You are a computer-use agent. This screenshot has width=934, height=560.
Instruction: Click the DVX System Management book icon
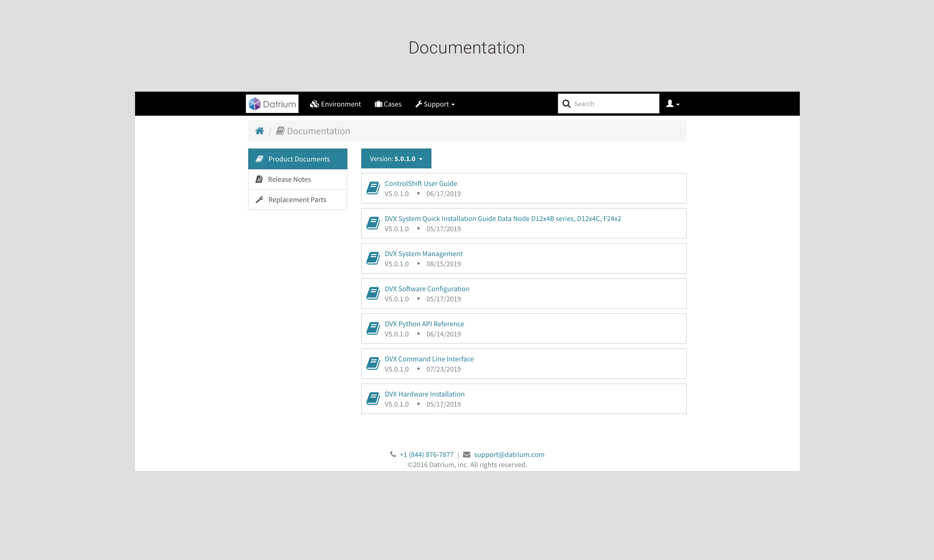373,259
